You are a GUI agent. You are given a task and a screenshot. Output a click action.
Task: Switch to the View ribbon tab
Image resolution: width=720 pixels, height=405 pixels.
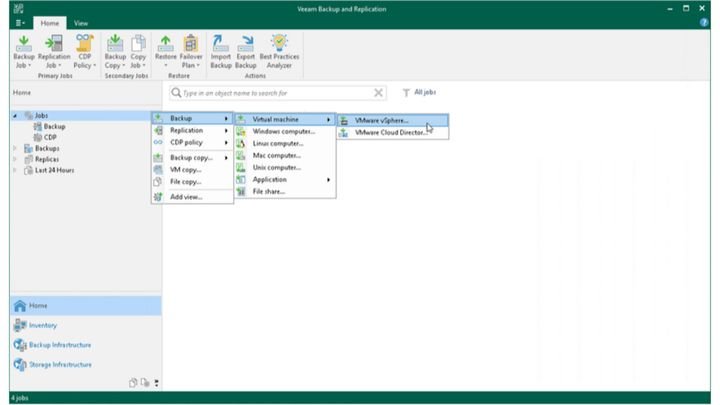(x=81, y=23)
